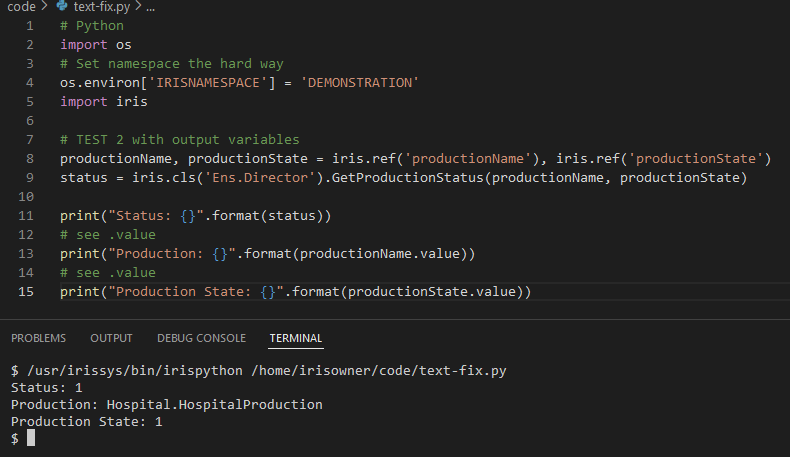Click line number 2 in the gutter
Viewport: 790px width, 457px height.
29,44
